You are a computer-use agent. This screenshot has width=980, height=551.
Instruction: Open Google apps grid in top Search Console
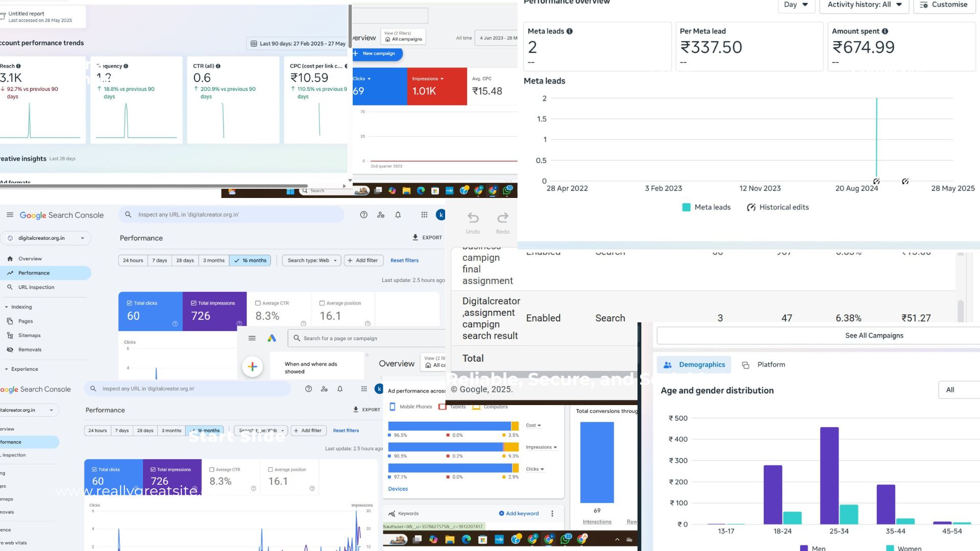coord(424,215)
